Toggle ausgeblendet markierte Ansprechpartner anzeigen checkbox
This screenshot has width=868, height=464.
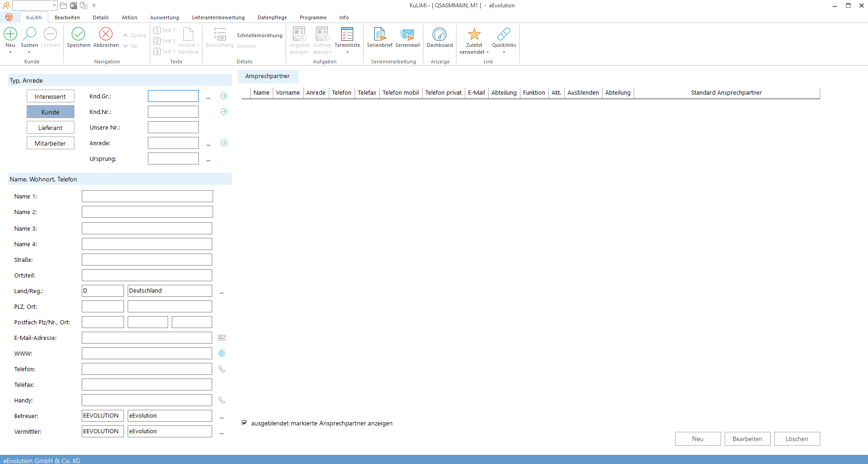pyautogui.click(x=244, y=423)
